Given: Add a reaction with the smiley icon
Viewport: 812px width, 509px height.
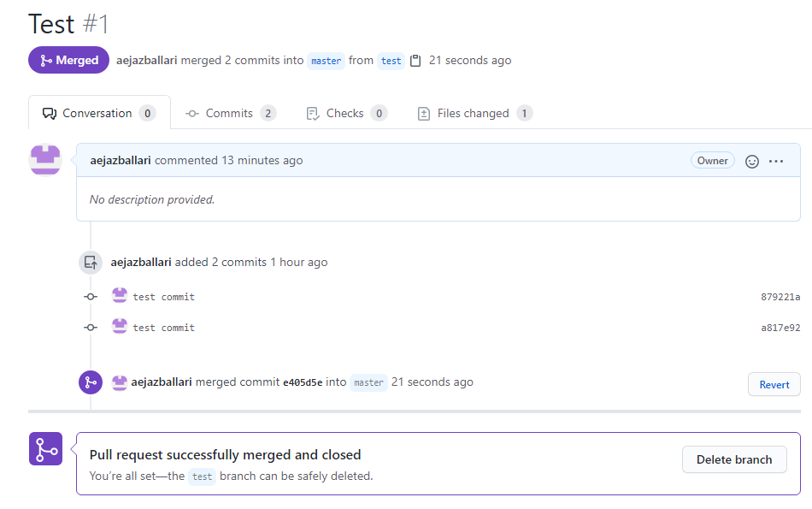Looking at the screenshot, I should tap(752, 161).
